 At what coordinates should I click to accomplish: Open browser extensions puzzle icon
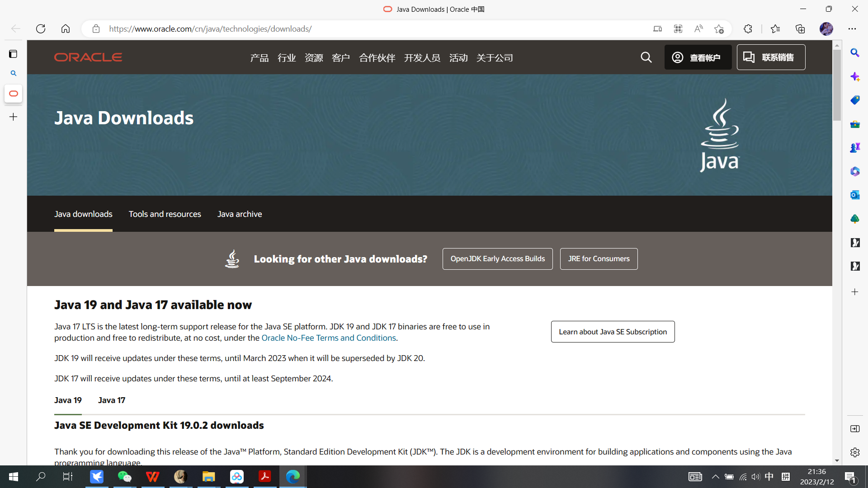pyautogui.click(x=748, y=29)
